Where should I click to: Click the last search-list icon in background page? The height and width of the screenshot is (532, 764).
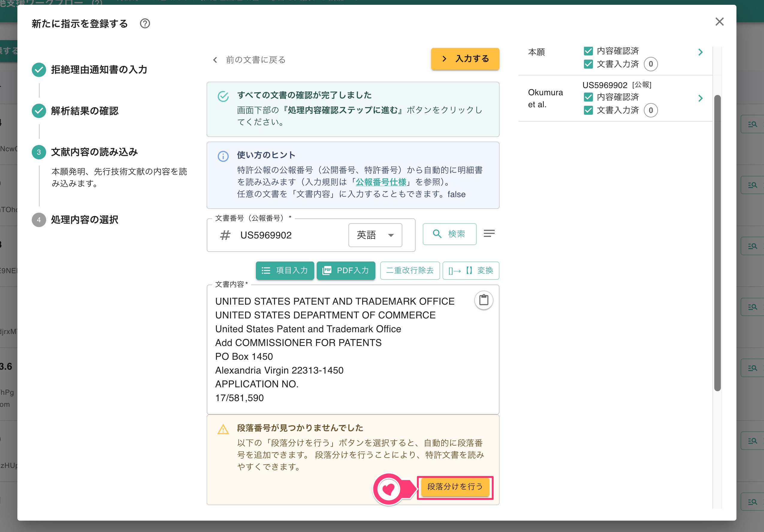point(752,501)
